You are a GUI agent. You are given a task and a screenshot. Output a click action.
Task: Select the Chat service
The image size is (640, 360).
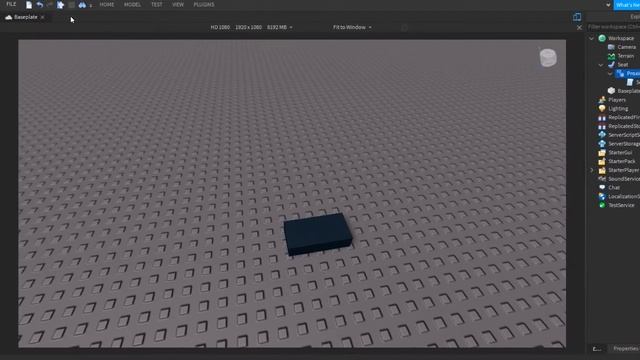pos(614,188)
